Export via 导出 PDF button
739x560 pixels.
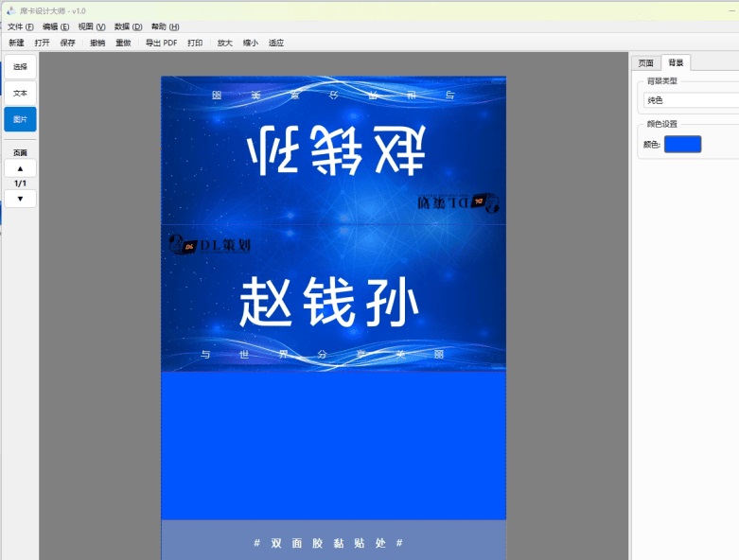[161, 43]
